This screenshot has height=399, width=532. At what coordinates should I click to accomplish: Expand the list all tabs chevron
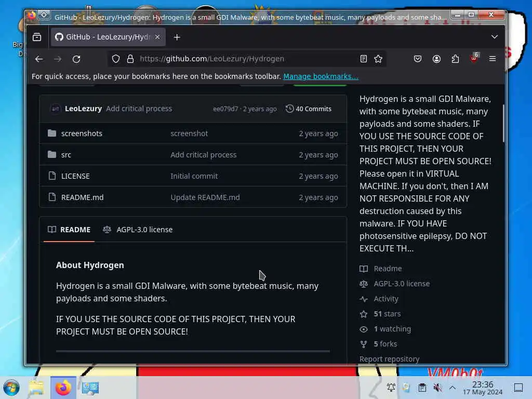pyautogui.click(x=495, y=37)
